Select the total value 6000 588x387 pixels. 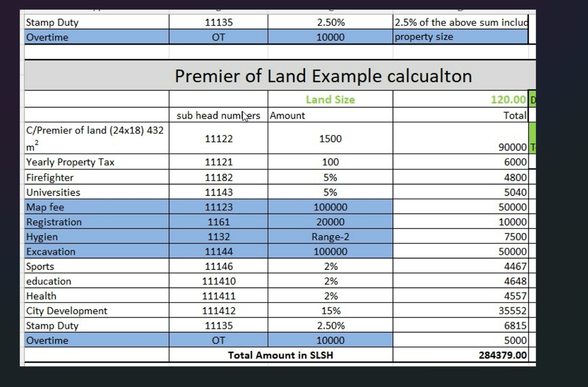click(x=460, y=162)
